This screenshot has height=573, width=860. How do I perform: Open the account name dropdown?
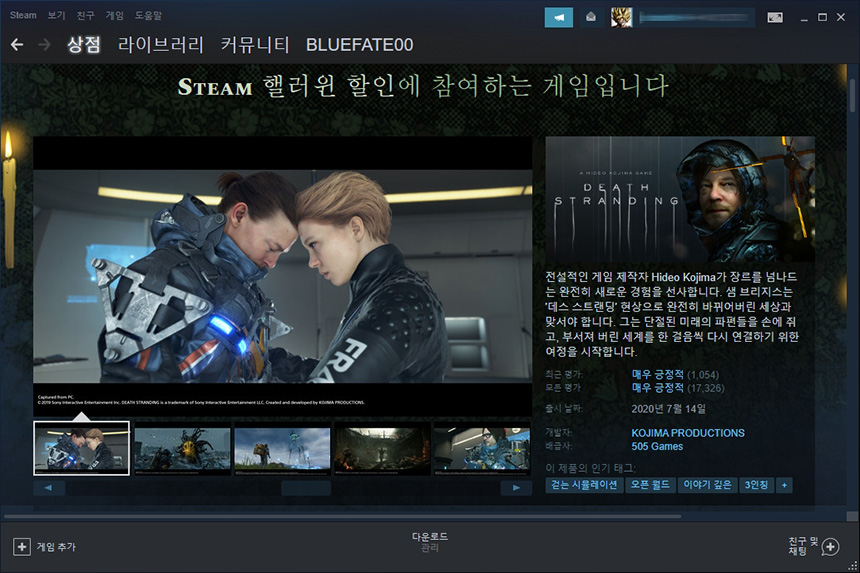tap(694, 18)
